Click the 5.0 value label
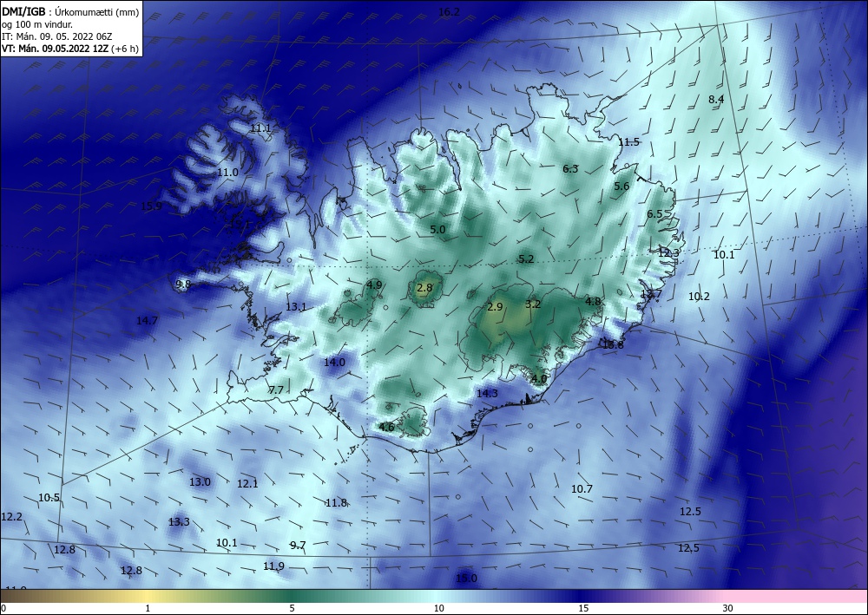 [437, 230]
